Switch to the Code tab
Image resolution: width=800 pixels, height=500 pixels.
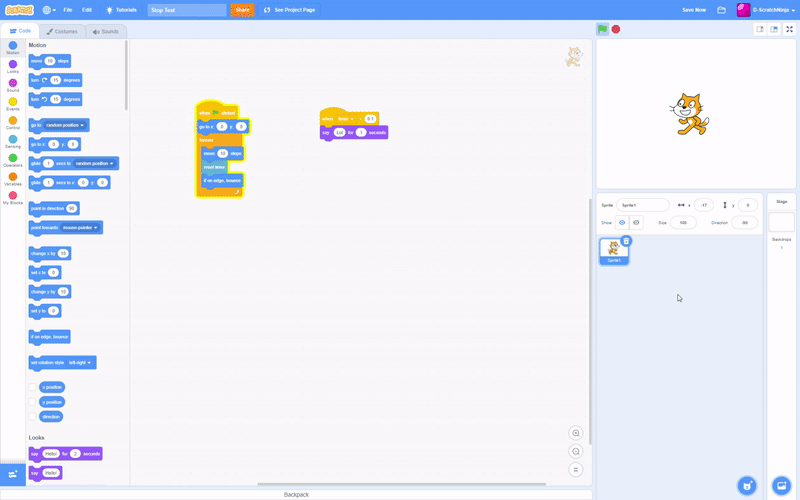coord(20,31)
